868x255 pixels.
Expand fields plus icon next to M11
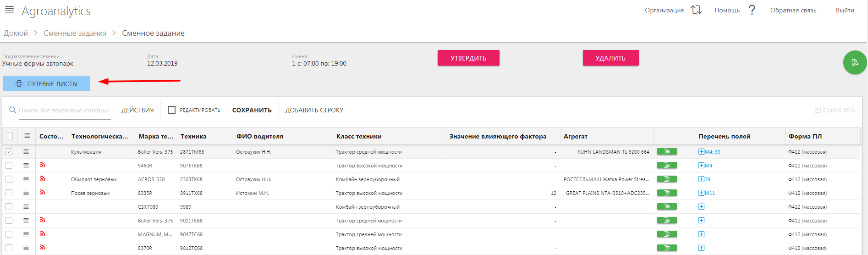coord(701,193)
